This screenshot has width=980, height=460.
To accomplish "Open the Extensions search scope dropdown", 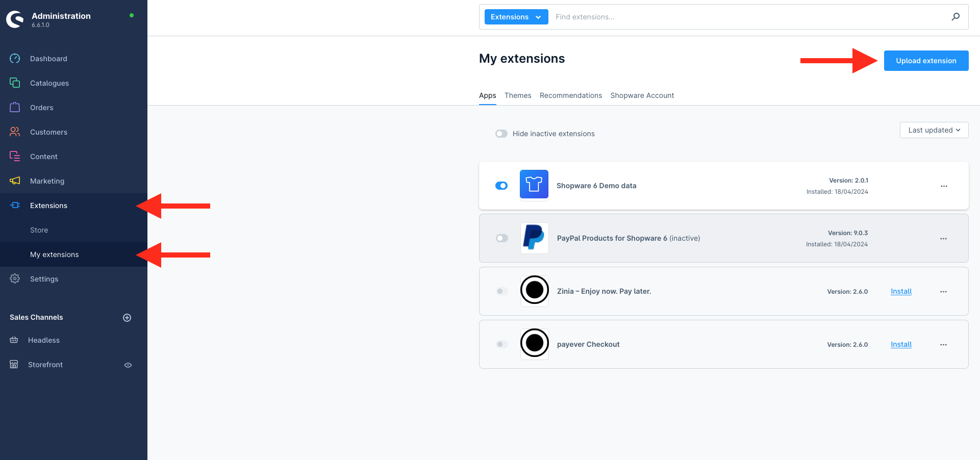I will click(516, 17).
